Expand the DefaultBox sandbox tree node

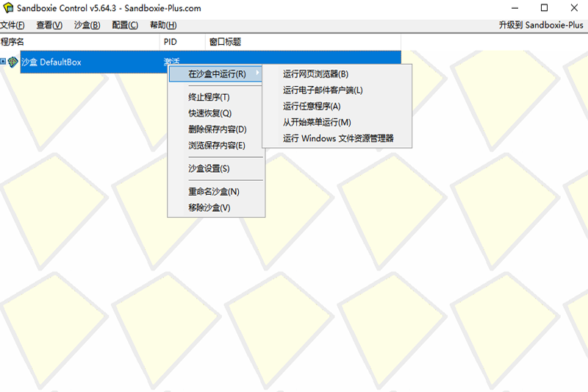click(x=3, y=62)
